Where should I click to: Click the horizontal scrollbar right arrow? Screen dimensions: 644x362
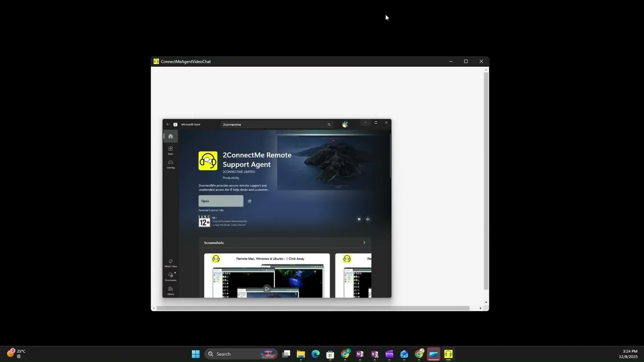tap(480, 308)
